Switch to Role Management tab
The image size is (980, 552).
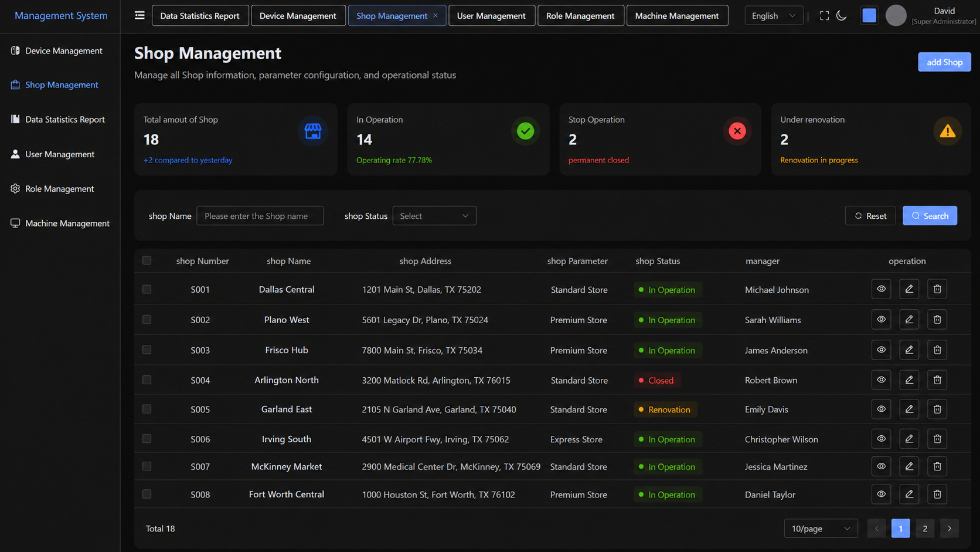(580, 16)
